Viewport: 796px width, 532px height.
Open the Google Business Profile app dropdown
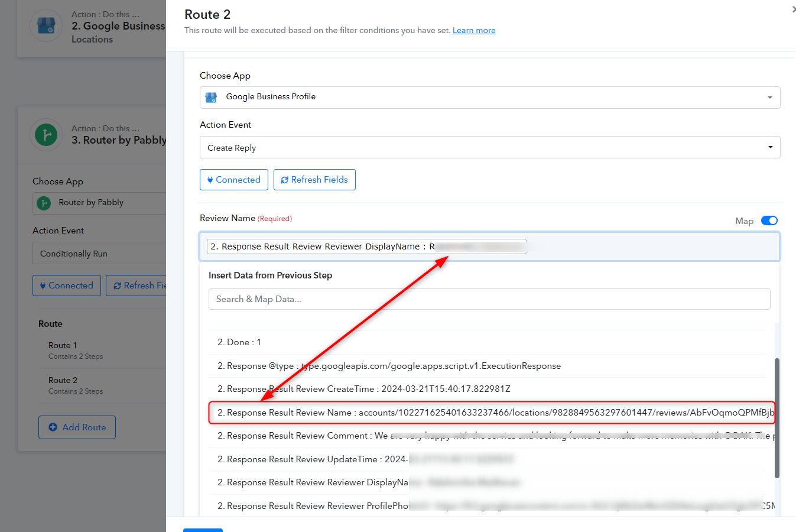pyautogui.click(x=490, y=97)
